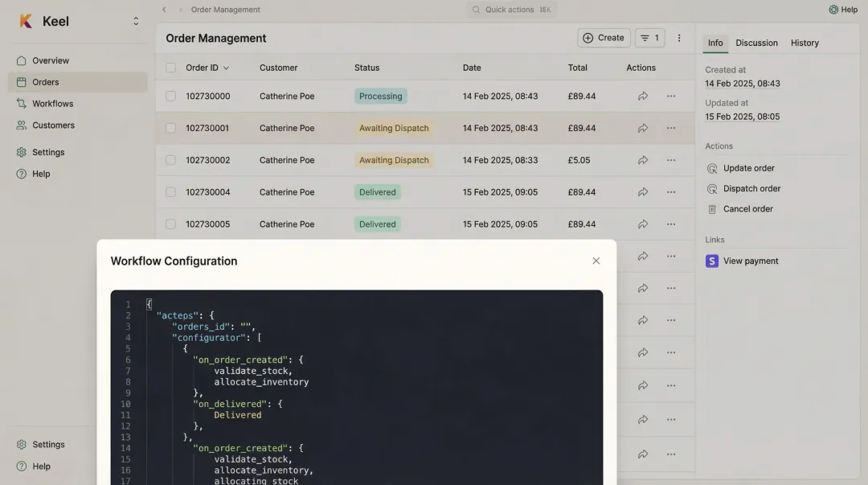Viewport: 868px width, 485px height.
Task: Sort by Order ID column chevron
Action: coord(226,68)
